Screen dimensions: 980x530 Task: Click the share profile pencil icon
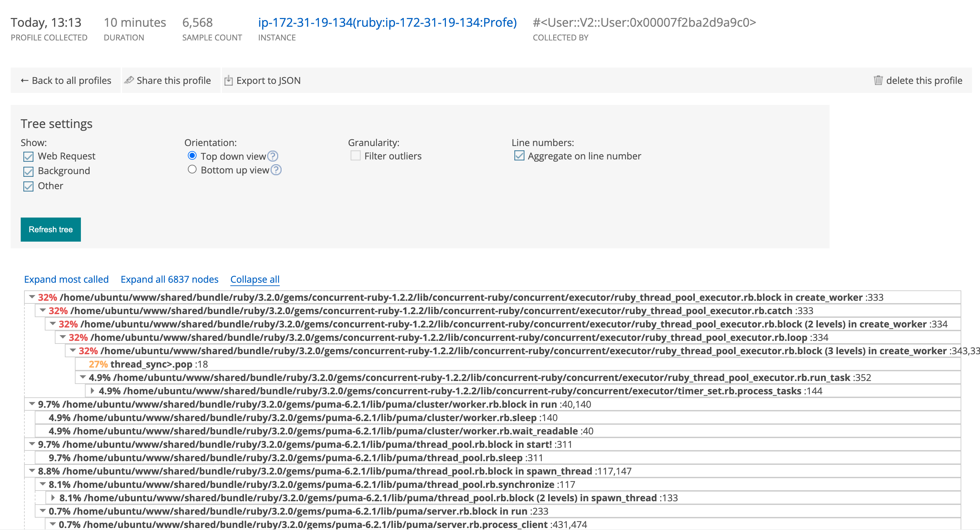click(129, 80)
